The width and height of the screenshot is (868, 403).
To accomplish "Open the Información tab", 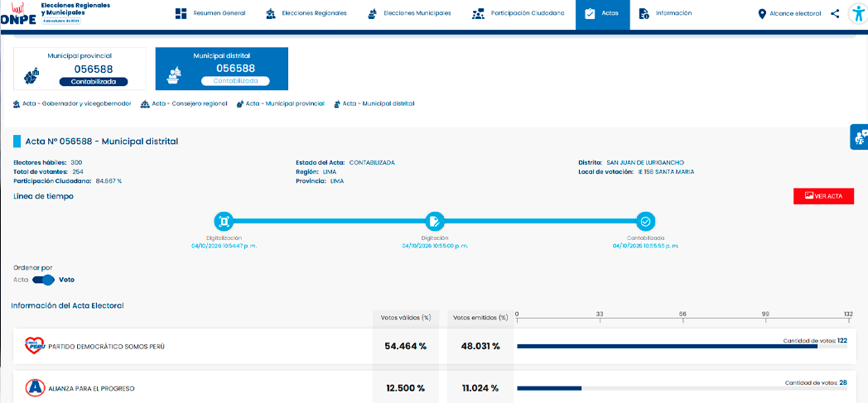I will point(665,13).
